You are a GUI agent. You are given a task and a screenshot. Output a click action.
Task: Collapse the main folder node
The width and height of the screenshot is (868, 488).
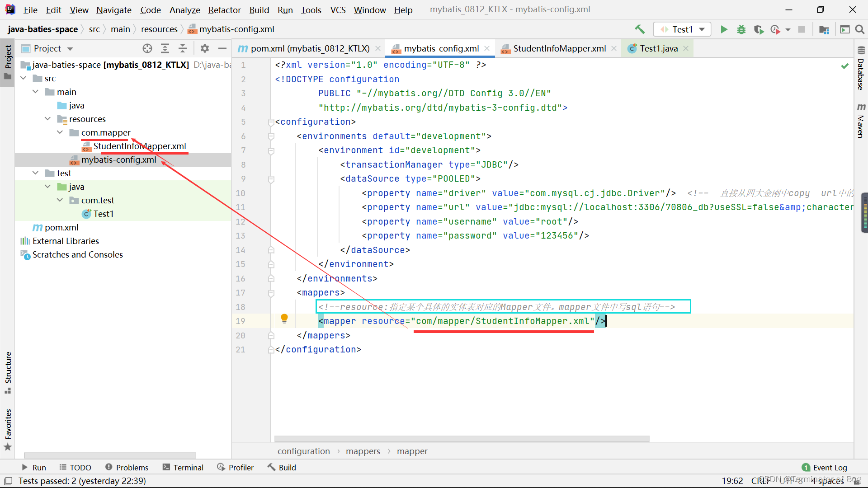pos(36,92)
